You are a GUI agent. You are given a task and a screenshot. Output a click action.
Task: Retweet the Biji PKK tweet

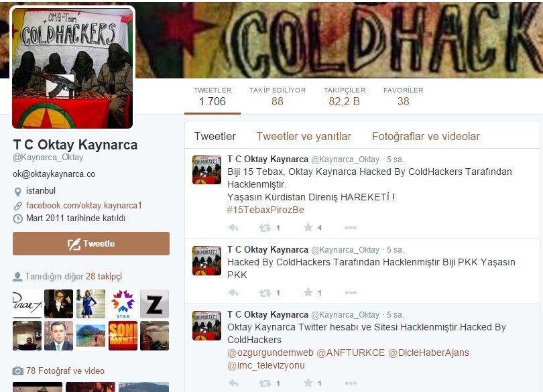pos(265,293)
